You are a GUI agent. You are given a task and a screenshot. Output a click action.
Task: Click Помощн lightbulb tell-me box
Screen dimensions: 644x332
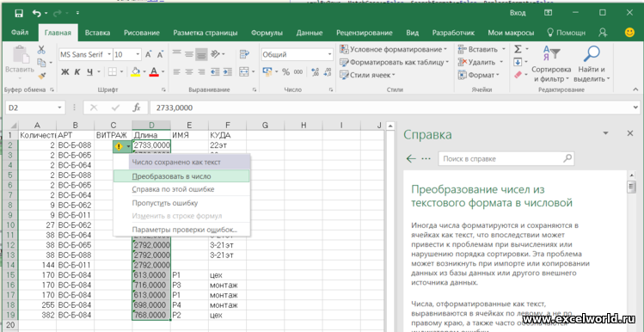point(567,33)
